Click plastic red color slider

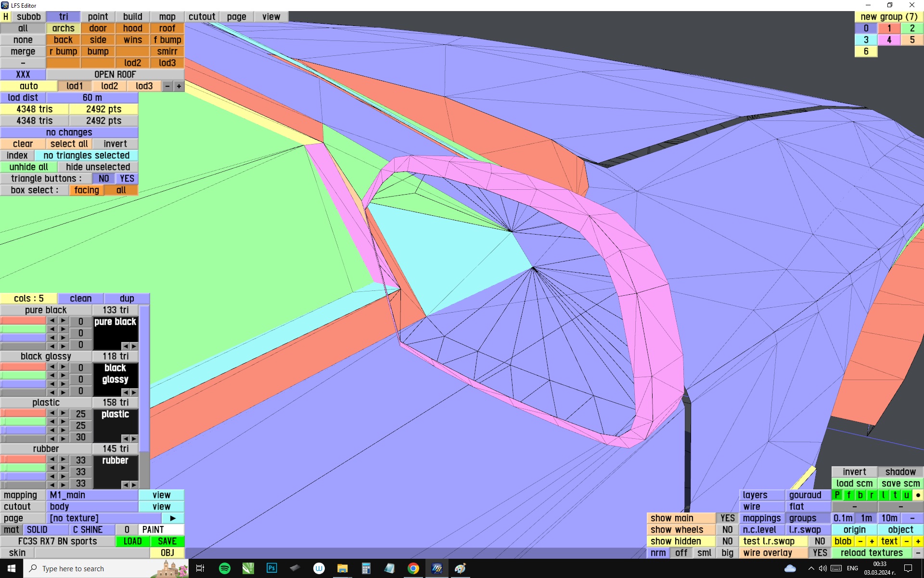(x=23, y=413)
